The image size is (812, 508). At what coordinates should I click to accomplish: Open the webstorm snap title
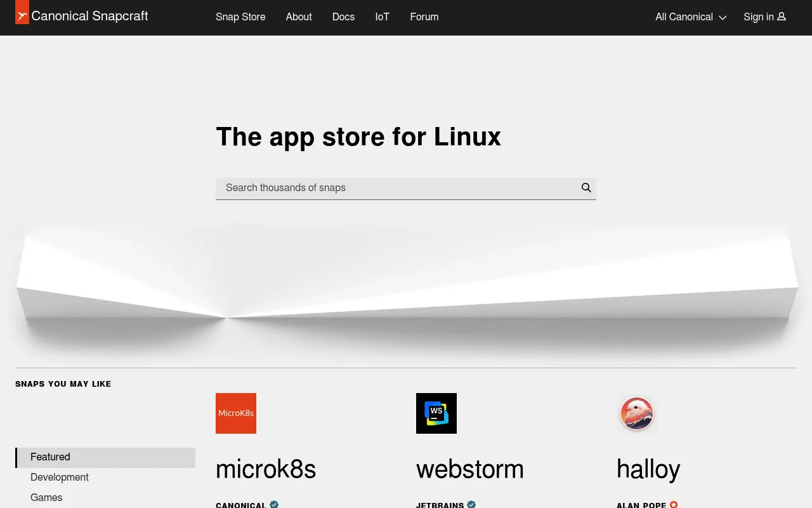(x=470, y=469)
